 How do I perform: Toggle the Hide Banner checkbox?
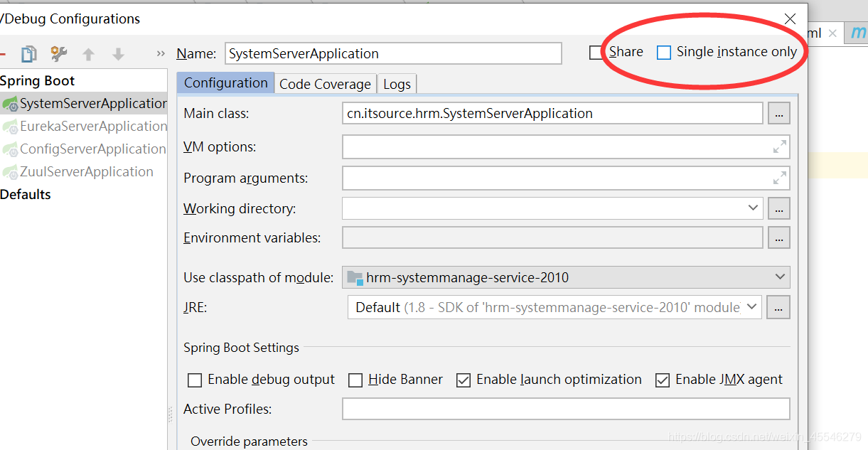tap(355, 380)
